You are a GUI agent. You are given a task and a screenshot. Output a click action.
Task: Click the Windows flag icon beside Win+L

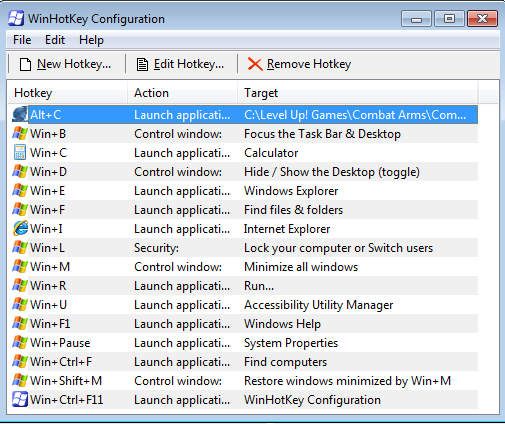tap(20, 248)
